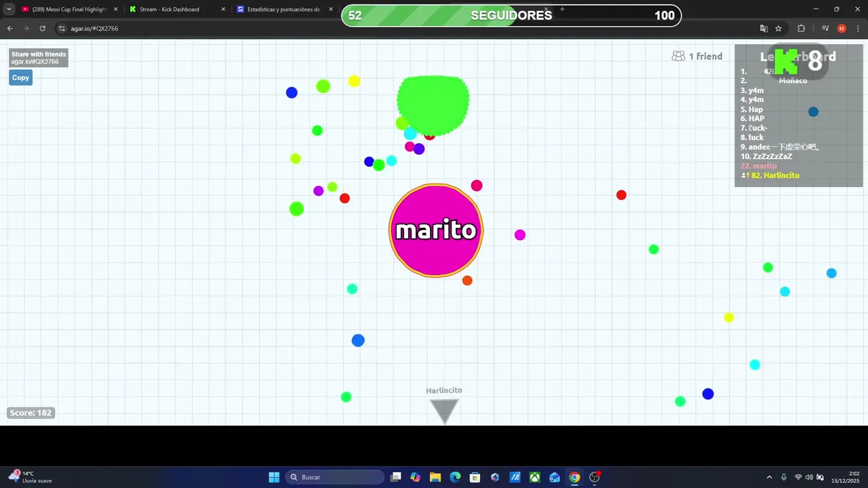Click the Score: 182 label
Screen dimensions: 868x488
(31, 413)
